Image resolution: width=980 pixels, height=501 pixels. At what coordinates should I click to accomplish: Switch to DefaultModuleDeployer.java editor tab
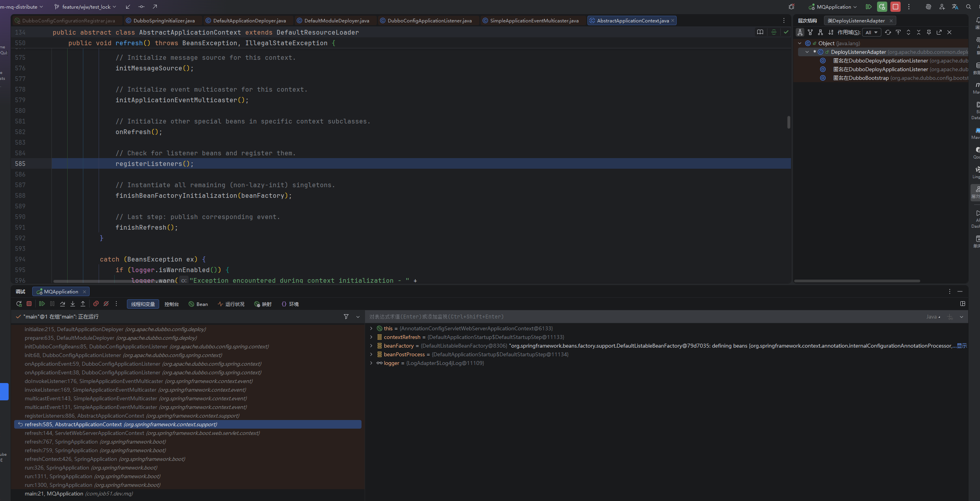click(x=336, y=20)
